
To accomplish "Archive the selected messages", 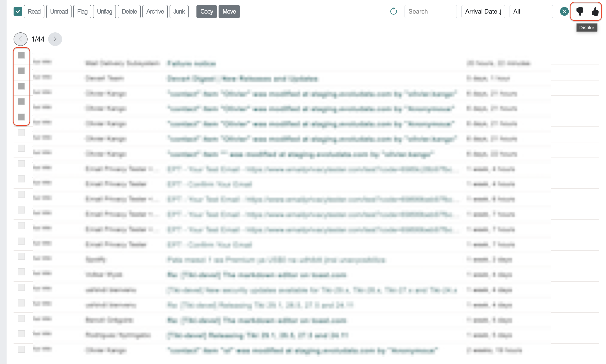I will click(155, 12).
